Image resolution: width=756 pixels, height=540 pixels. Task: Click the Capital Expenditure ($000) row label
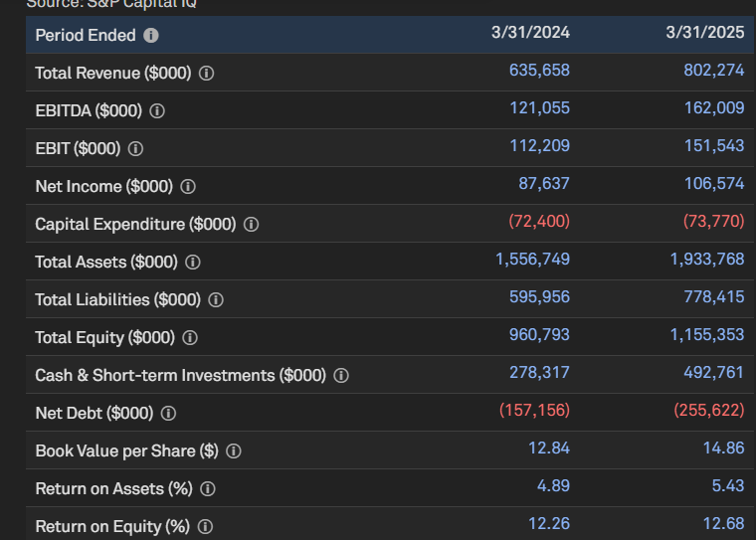tap(135, 224)
